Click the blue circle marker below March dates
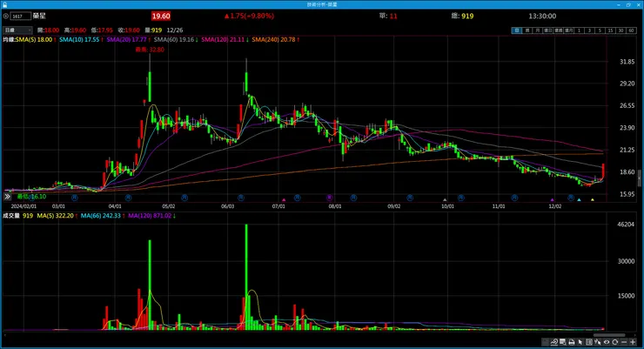The width and height of the screenshot is (644, 349). click(74, 198)
